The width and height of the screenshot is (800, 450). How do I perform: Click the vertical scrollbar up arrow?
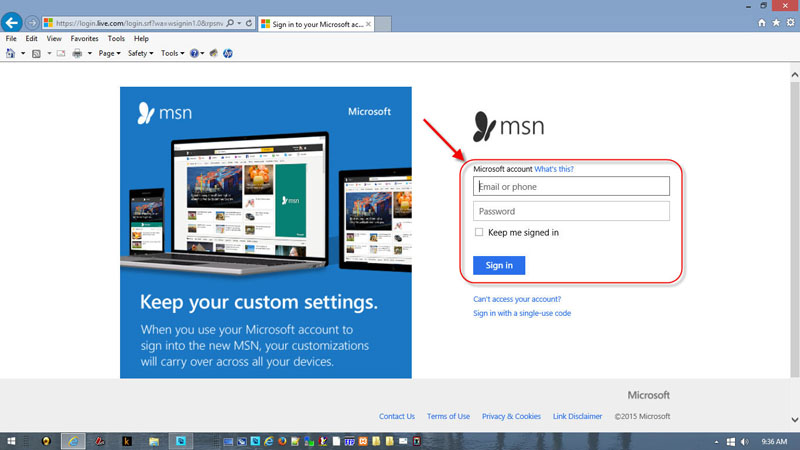tap(795, 75)
